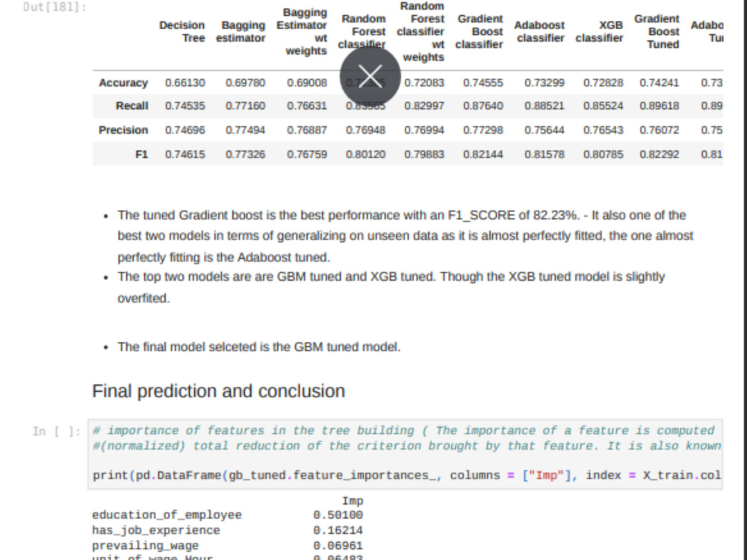Click the 'Imp' column header in output

(353, 501)
